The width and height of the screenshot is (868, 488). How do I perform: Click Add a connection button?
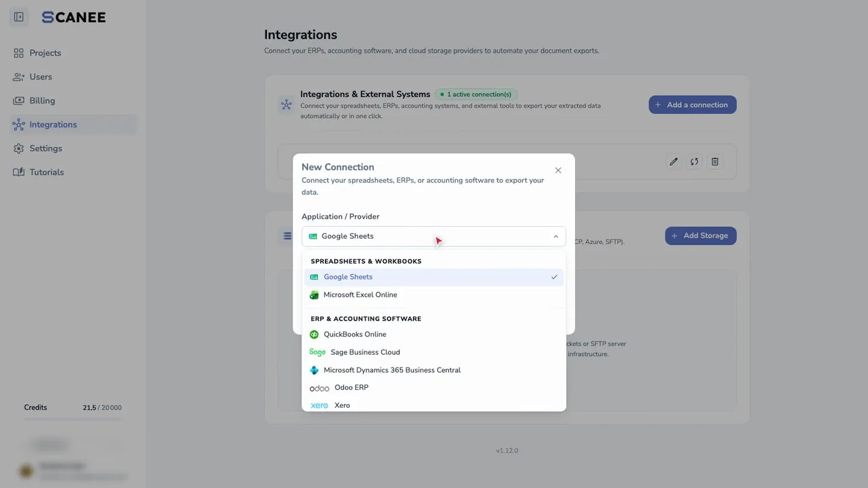pos(693,105)
